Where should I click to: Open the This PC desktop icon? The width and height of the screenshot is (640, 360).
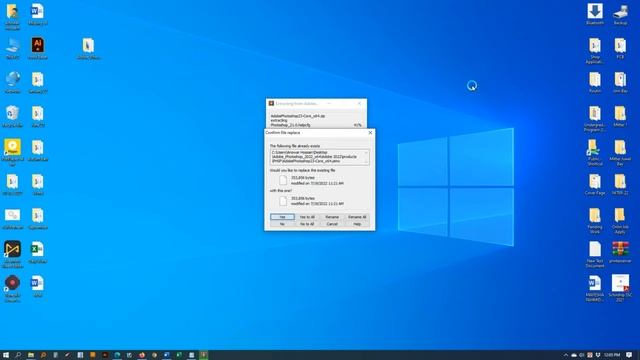point(12,48)
